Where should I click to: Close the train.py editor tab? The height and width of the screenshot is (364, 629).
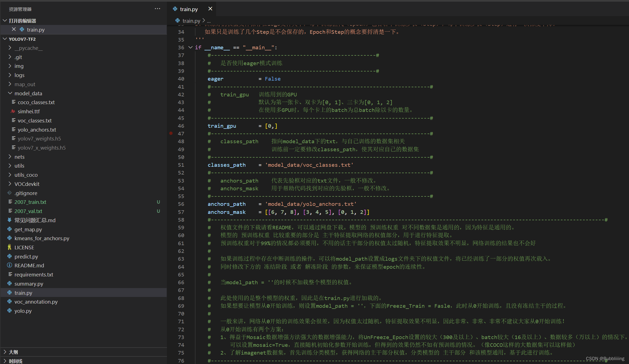click(x=210, y=9)
